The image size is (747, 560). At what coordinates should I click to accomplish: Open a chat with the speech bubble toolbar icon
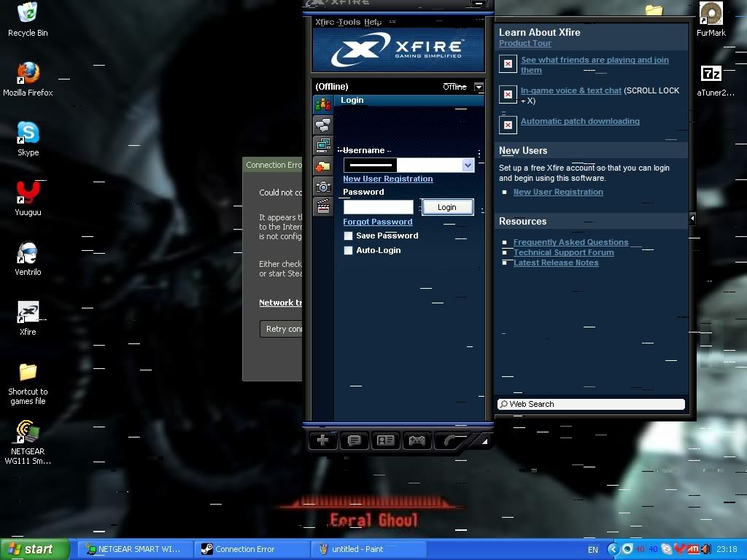[354, 440]
